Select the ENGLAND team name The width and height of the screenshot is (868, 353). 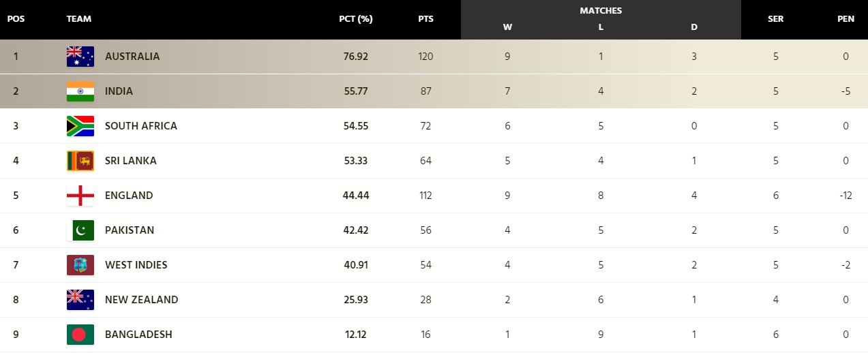(x=129, y=196)
